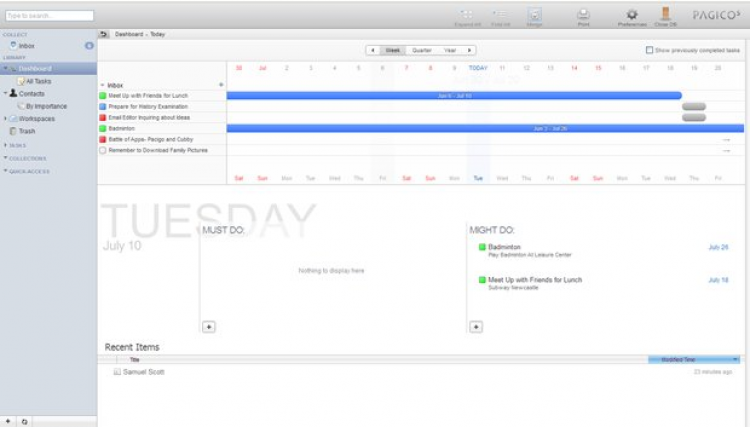Click next arrow in the timeline range selector
This screenshot has width=750, height=427.
(469, 50)
